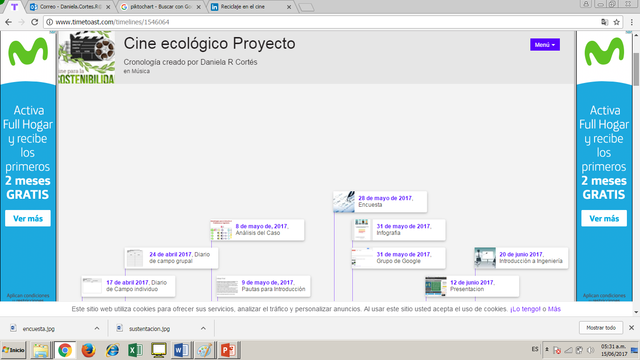
Task: Switch to the piktochart Google search tab
Action: [161, 7]
